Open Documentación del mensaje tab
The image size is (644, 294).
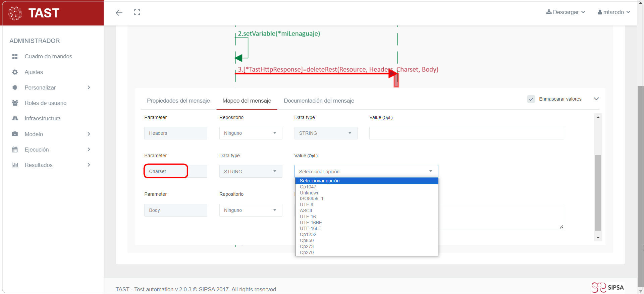[319, 101]
